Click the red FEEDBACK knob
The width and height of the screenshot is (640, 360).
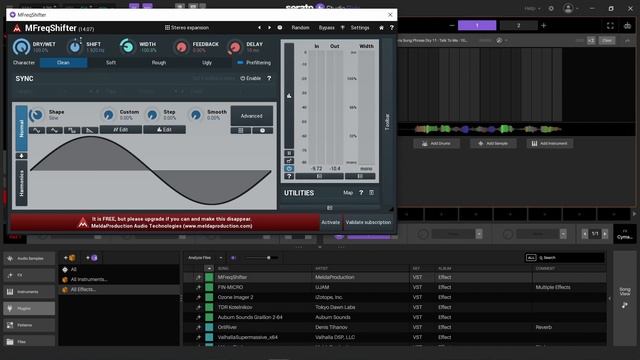click(x=181, y=47)
